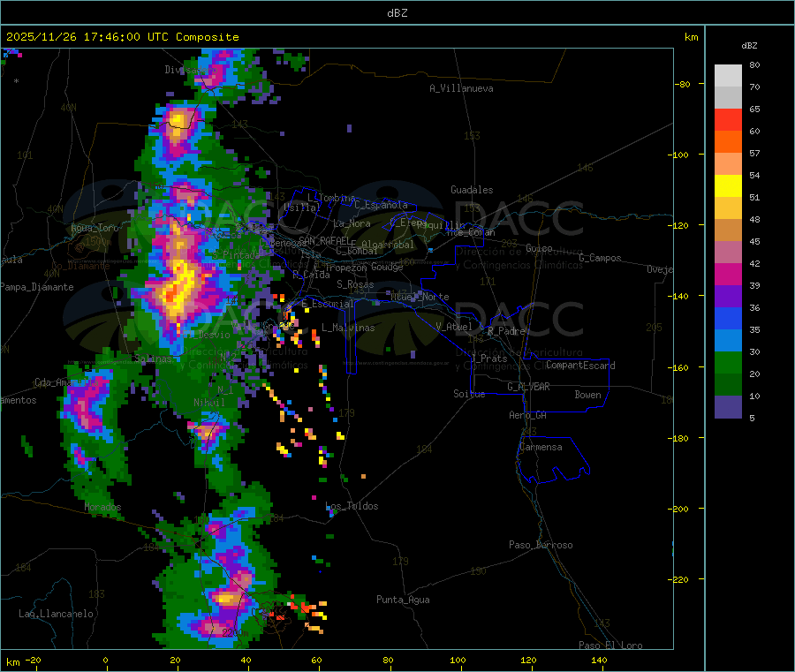
Task: Click the Goudge map label
Action: tap(387, 267)
